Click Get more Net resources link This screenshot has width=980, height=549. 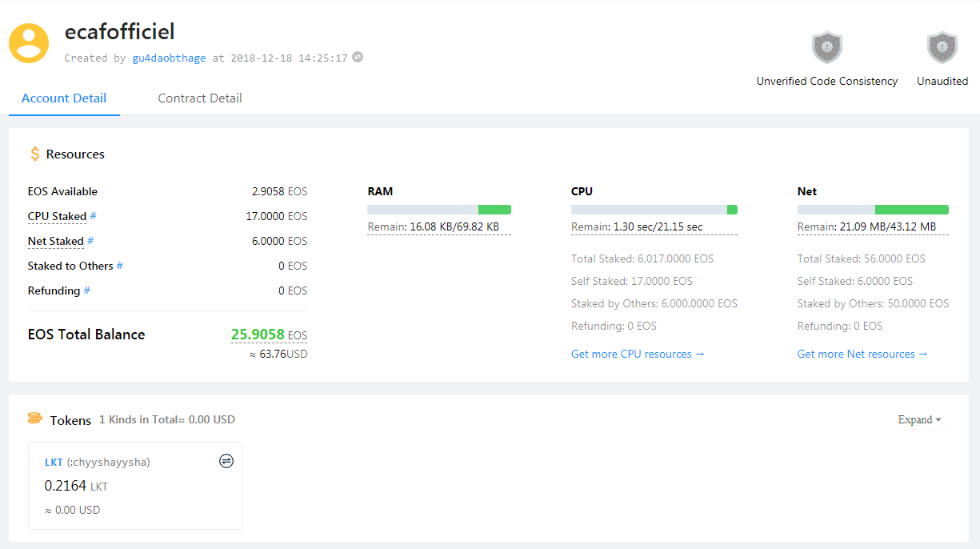coord(862,354)
